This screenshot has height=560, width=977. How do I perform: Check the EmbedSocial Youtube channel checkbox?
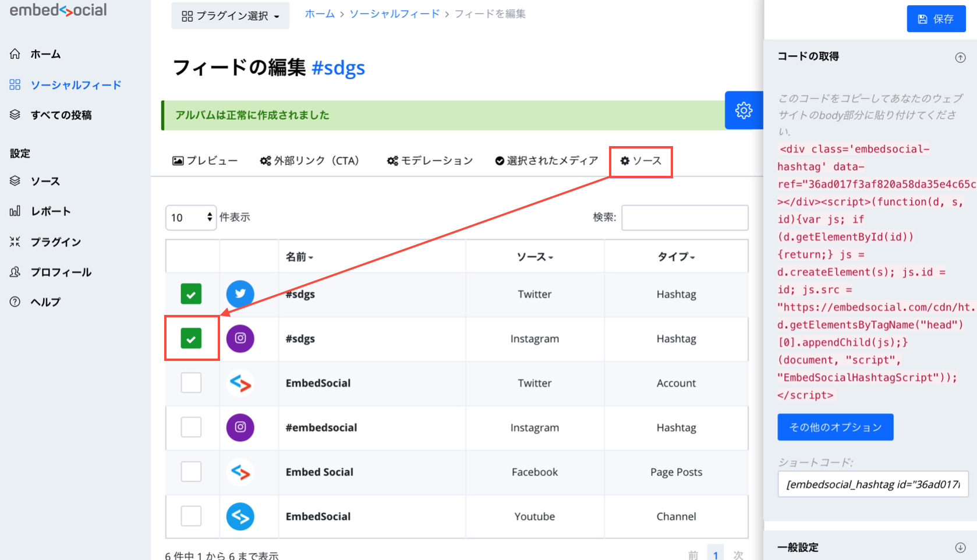[x=191, y=516]
